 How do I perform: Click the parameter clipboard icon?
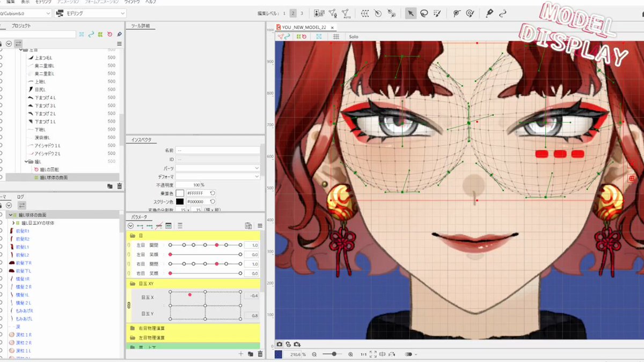coord(248,226)
